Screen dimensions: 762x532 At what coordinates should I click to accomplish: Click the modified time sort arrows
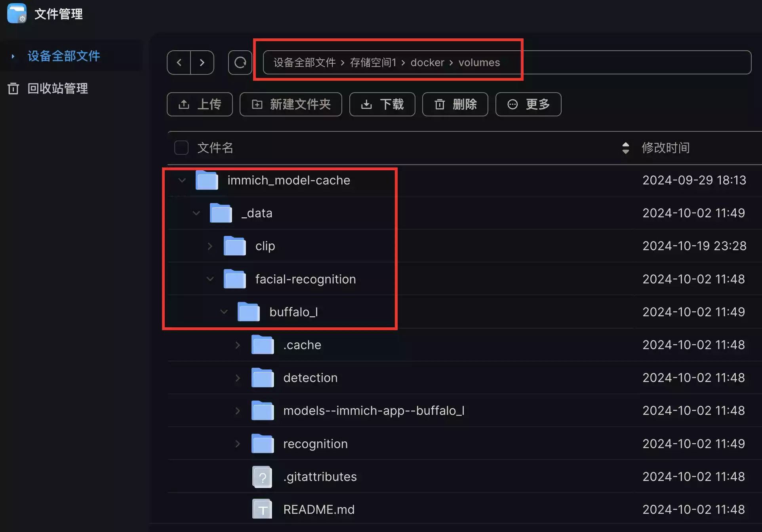pyautogui.click(x=625, y=148)
